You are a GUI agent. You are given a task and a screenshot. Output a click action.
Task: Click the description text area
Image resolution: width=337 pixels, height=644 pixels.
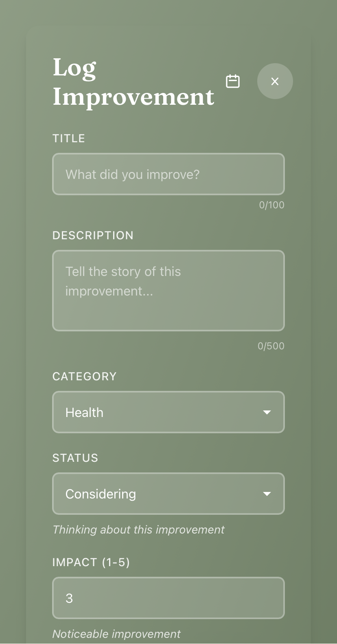[168, 290]
